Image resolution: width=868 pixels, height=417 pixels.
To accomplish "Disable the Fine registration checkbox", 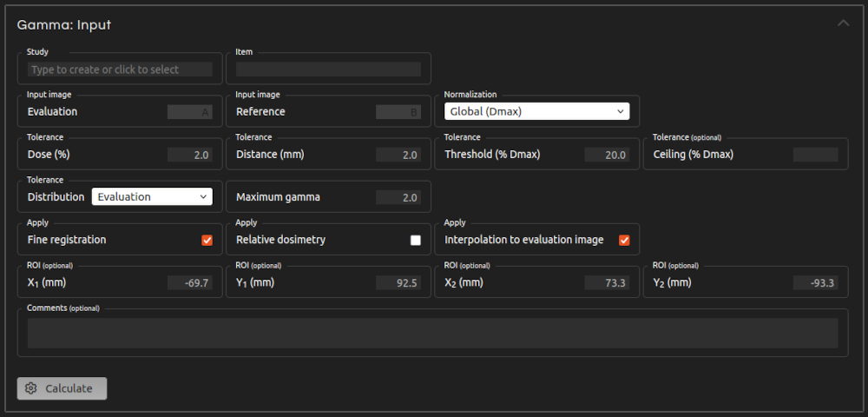I will pos(207,240).
